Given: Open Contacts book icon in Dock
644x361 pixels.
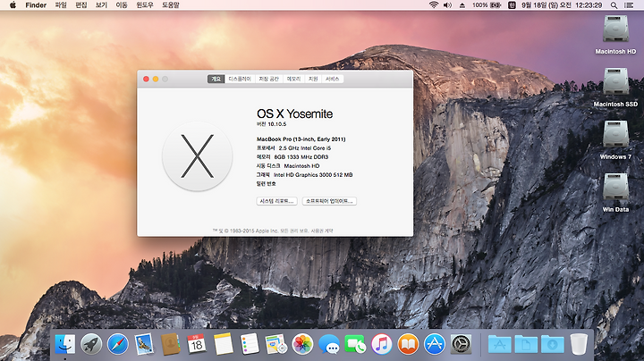Looking at the screenshot, I should 171,344.
